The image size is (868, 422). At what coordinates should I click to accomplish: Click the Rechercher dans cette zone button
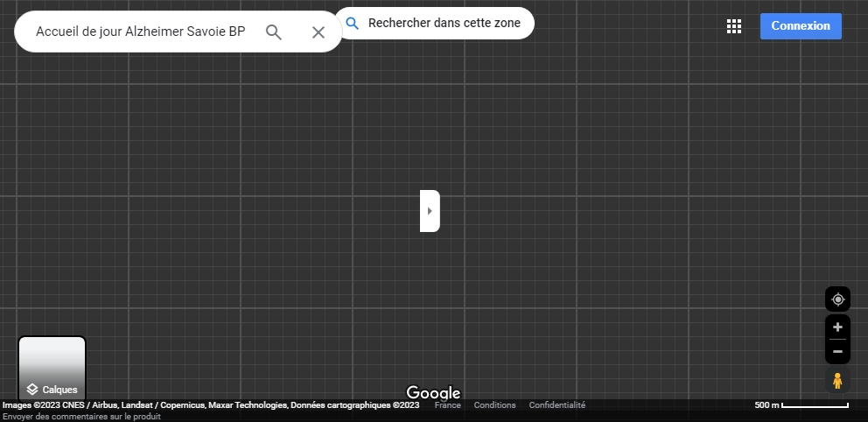pos(435,24)
